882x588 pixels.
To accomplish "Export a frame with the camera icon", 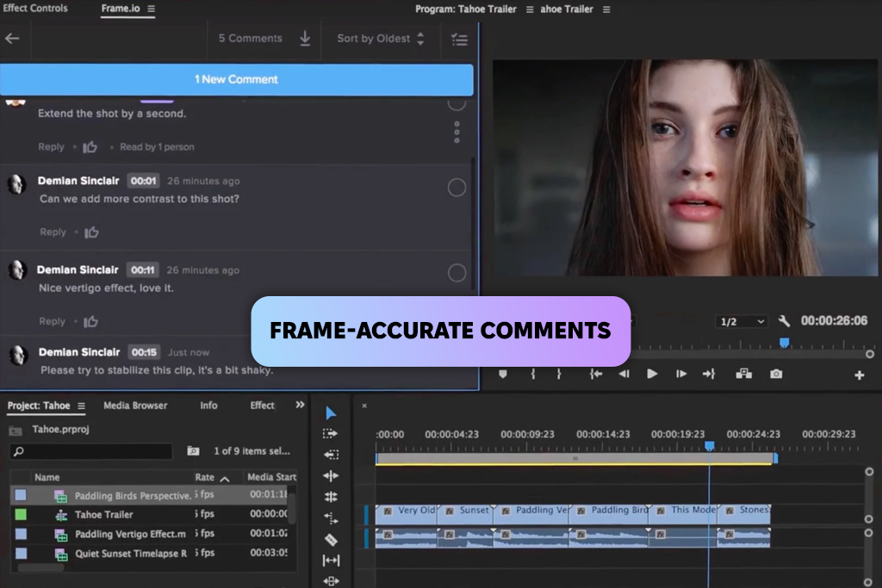I will click(776, 374).
